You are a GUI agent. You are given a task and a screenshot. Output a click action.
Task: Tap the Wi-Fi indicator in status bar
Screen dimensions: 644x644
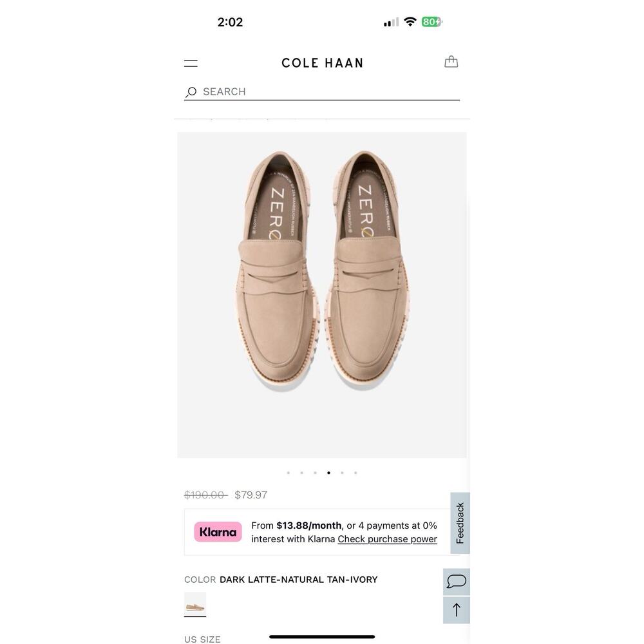pyautogui.click(x=412, y=21)
